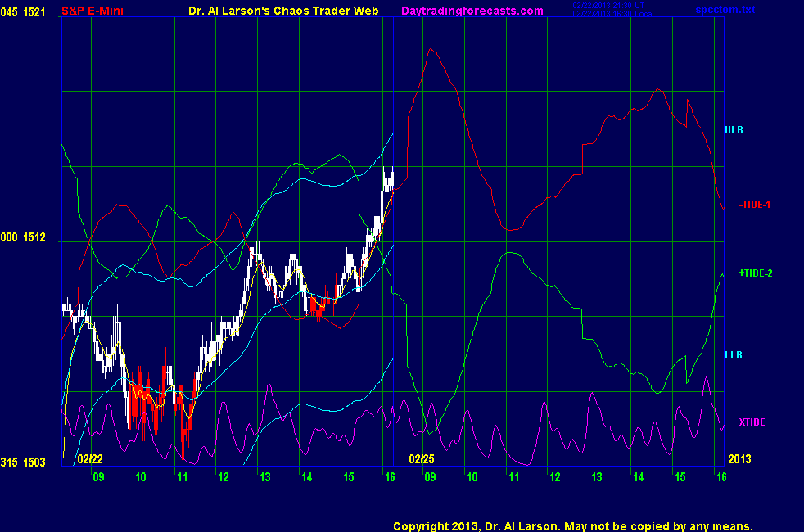Select the LLB legend label
Screen dimensions: 804x532
tap(733, 355)
